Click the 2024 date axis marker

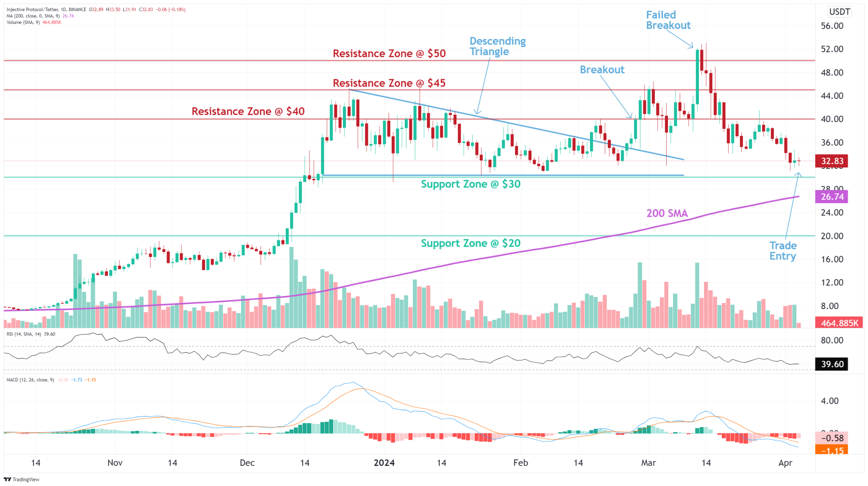[384, 463]
